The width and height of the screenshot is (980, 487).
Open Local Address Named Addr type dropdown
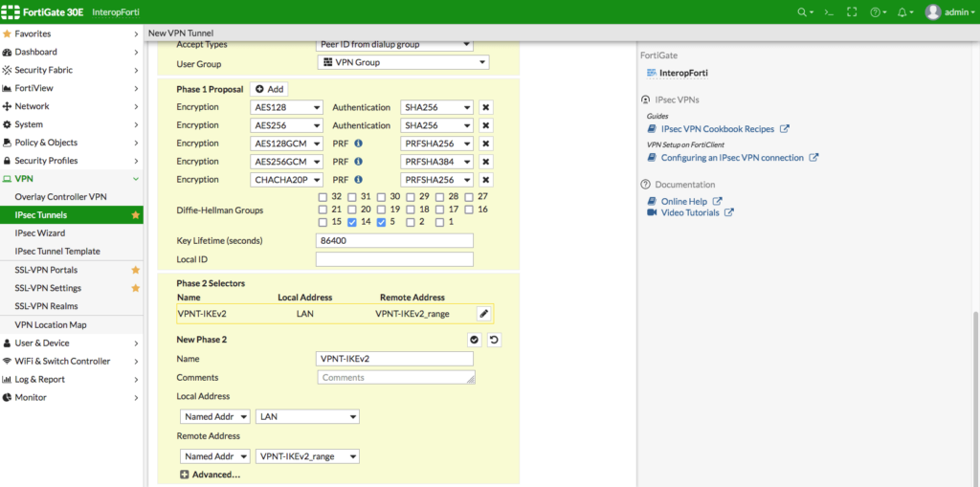tap(215, 416)
